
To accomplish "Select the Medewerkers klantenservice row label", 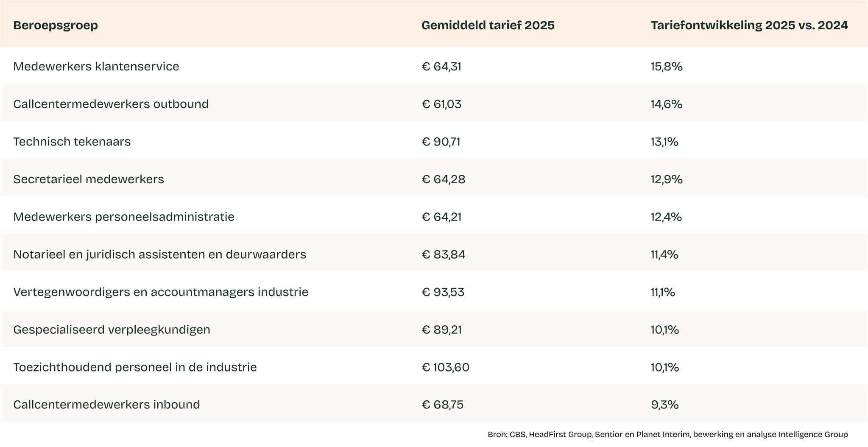I will coord(96,67).
